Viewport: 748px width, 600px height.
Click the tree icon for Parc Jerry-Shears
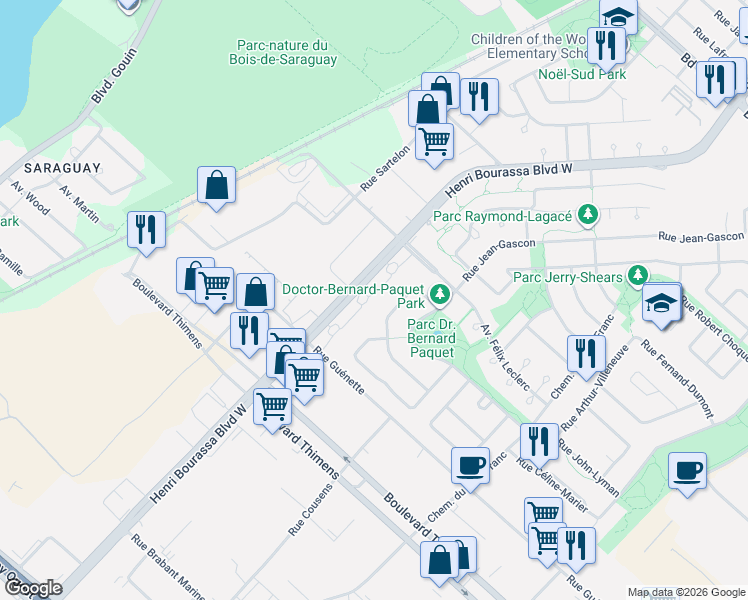pos(638,276)
